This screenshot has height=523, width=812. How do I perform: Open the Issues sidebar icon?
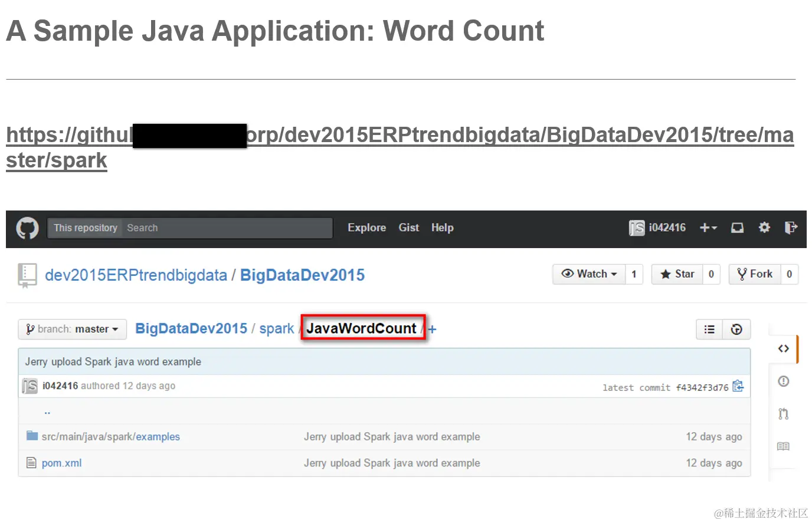783,381
